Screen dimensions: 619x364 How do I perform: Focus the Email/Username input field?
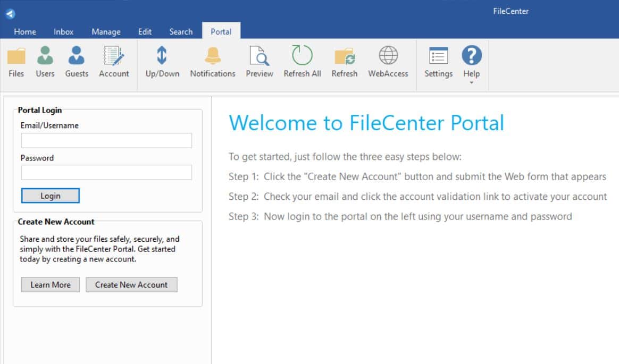(x=106, y=140)
